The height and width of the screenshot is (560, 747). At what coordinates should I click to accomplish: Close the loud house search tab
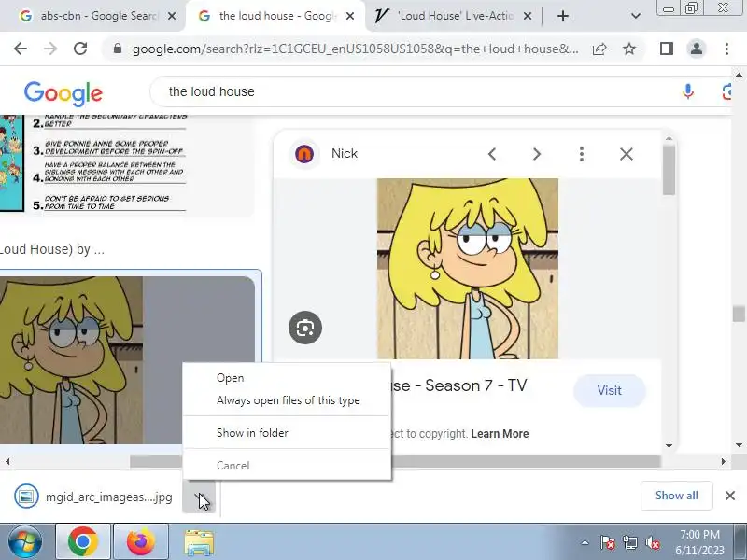[349, 16]
